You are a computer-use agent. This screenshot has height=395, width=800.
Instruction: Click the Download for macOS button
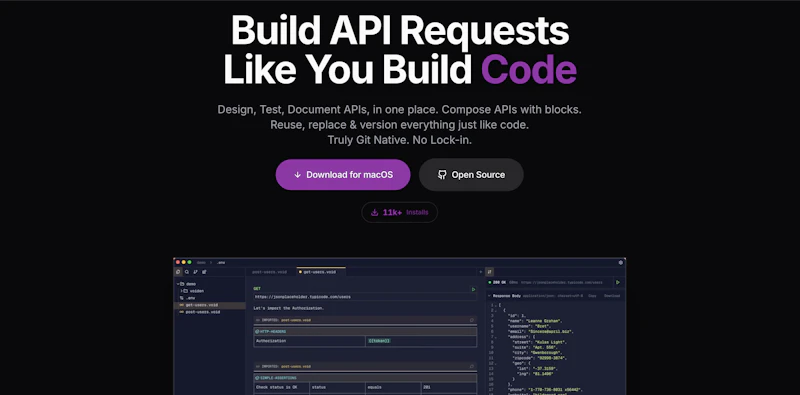point(343,175)
